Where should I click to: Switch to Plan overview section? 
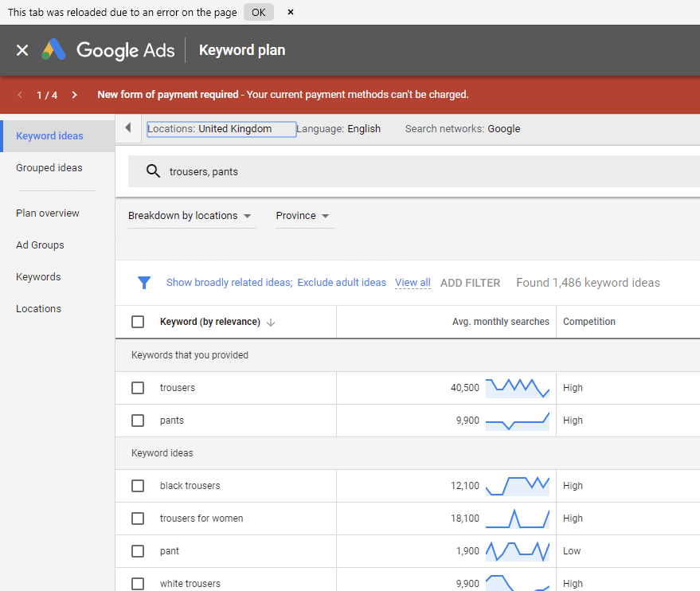click(x=48, y=213)
